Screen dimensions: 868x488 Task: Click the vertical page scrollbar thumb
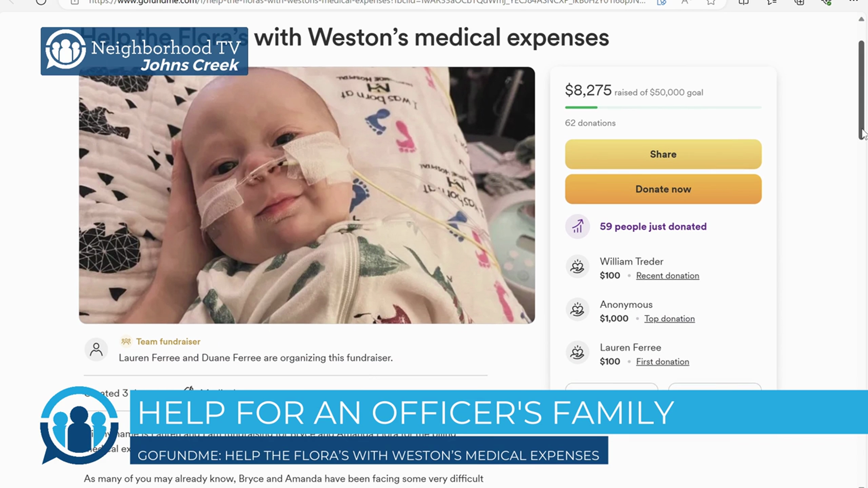coord(861,90)
